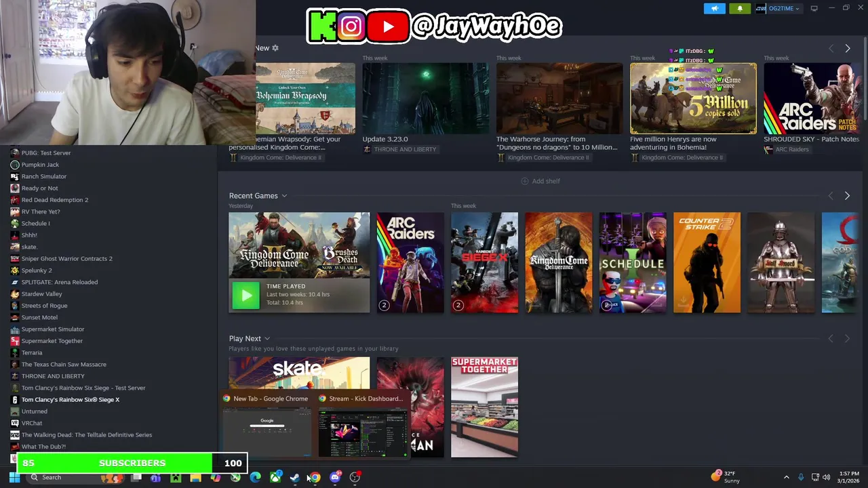Select Shhh! in library list

pyautogui.click(x=29, y=235)
